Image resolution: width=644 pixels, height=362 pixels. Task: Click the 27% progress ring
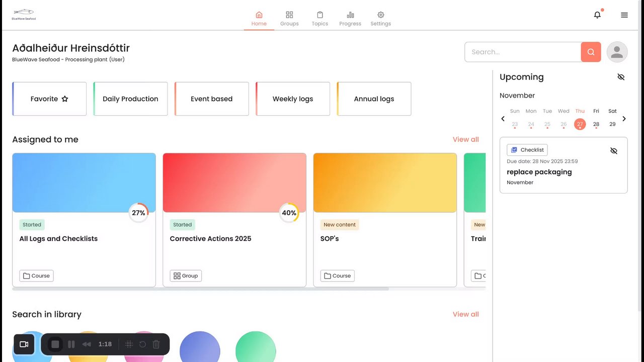pos(138,213)
